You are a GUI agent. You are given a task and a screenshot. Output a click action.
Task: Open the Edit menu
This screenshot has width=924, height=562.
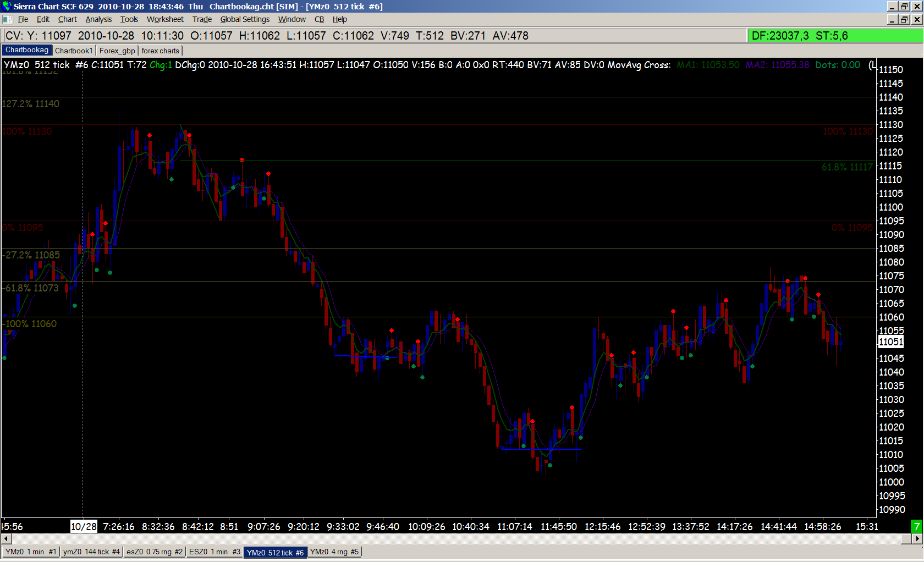coord(43,19)
